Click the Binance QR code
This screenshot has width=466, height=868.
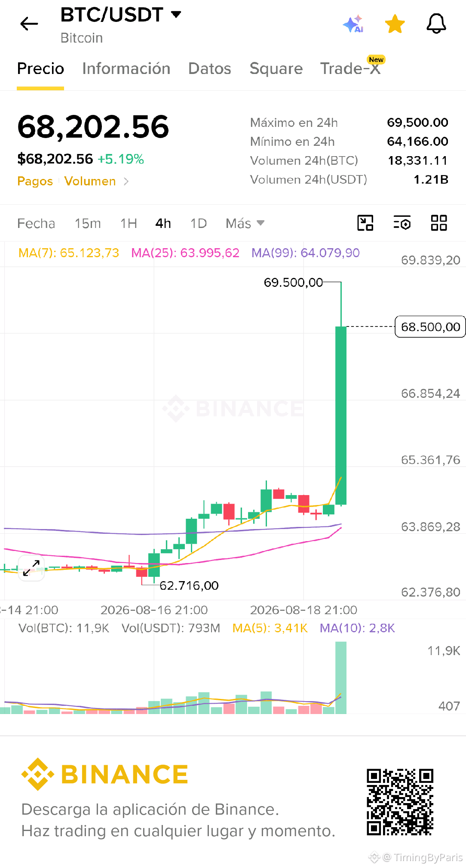coord(400,802)
